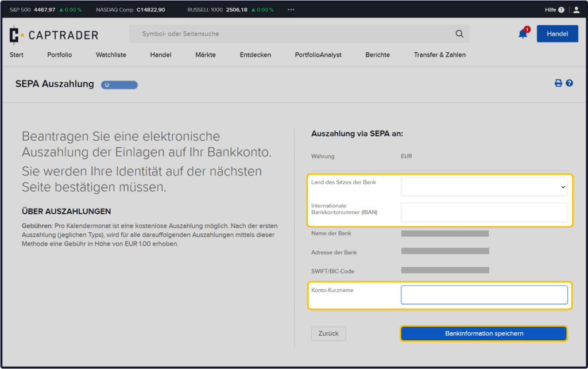Open Transfer & Zahlen menu
Screen dimensions: 588x369
click(x=439, y=55)
